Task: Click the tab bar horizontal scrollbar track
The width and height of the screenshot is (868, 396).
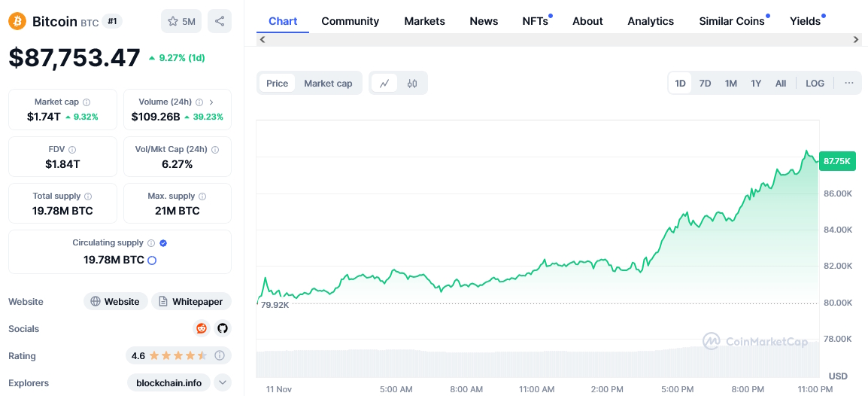Action: click(559, 39)
